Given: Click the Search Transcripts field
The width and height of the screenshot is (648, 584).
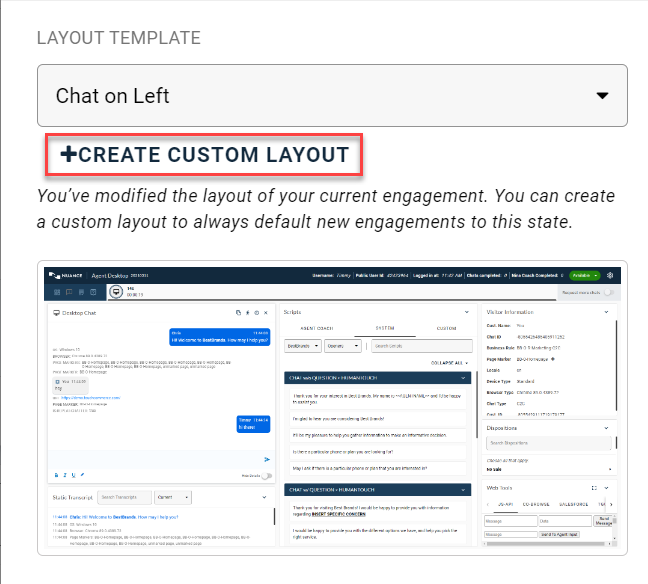Looking at the screenshot, I should pos(125,497).
